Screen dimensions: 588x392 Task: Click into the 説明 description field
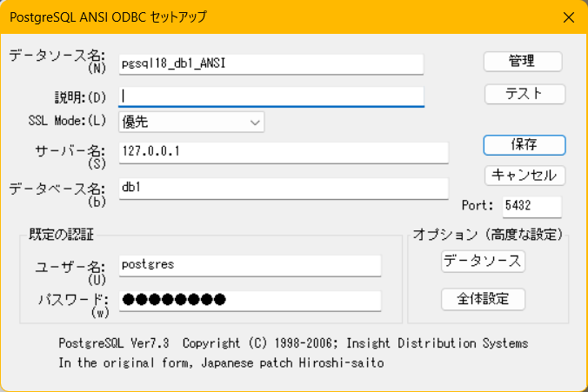[271, 96]
